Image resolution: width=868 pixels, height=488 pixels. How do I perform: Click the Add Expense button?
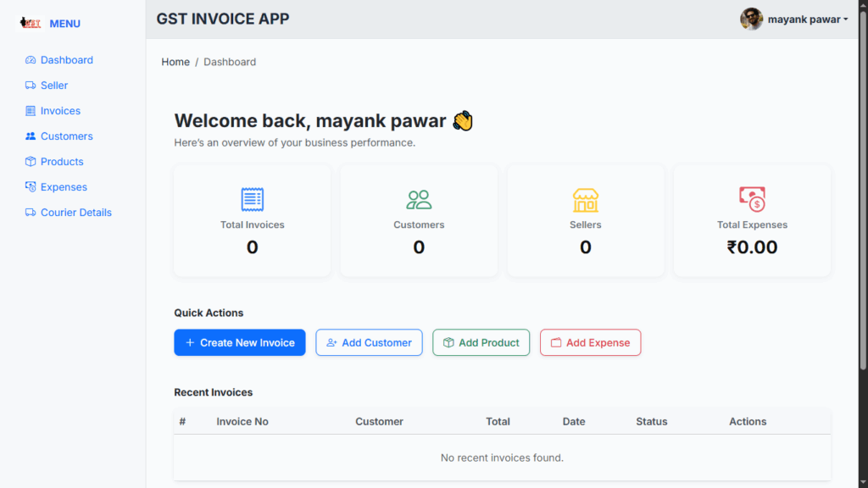click(x=590, y=342)
